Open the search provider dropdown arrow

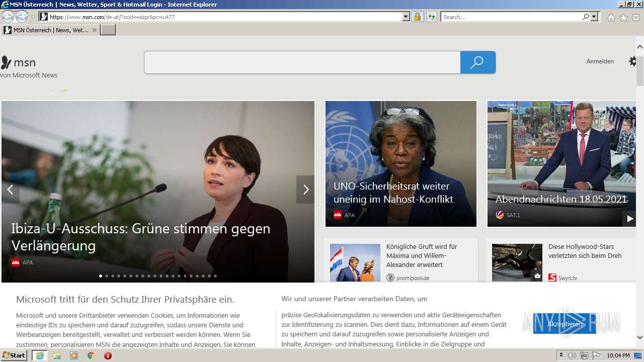[x=595, y=17]
